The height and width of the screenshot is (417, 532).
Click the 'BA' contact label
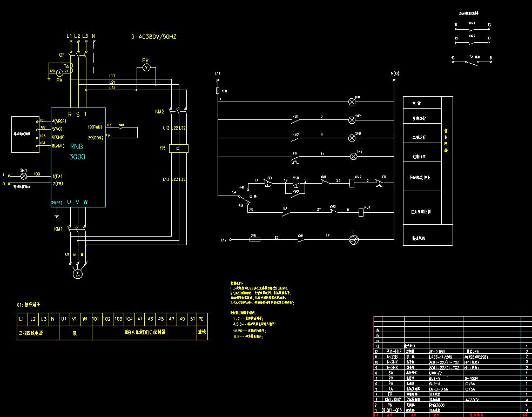pos(285,208)
